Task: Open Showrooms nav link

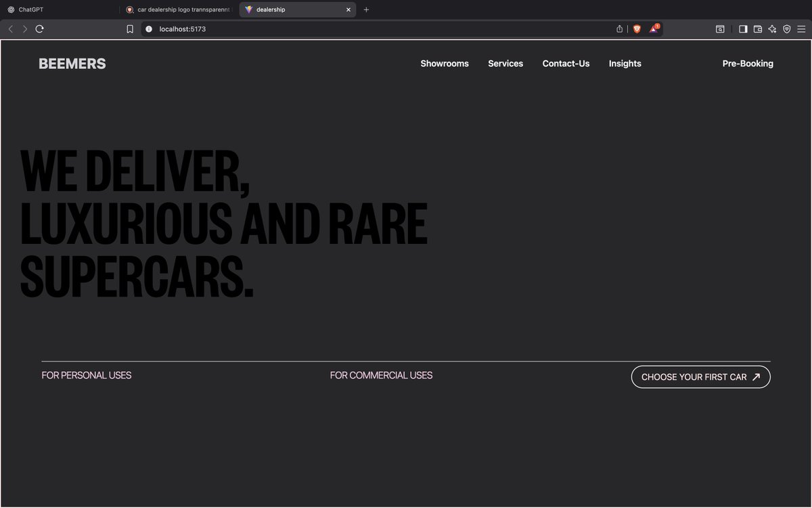Action: pyautogui.click(x=445, y=64)
